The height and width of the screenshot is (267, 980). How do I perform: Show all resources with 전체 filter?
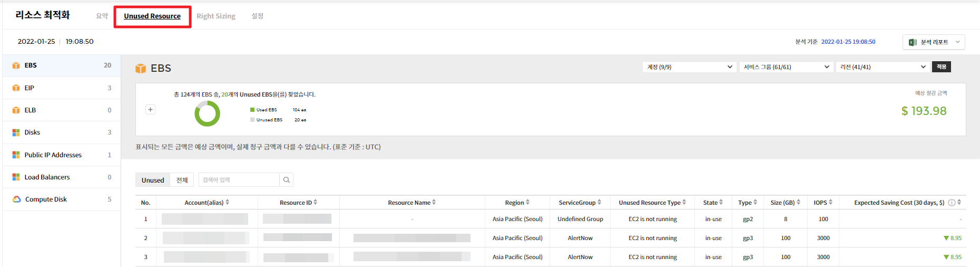pos(182,180)
